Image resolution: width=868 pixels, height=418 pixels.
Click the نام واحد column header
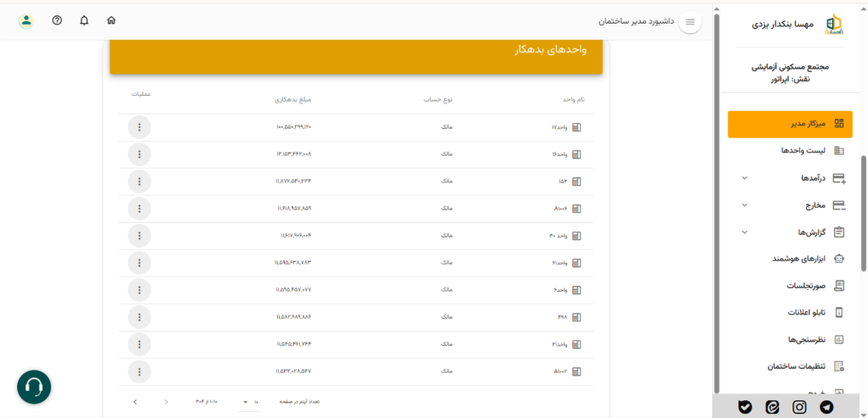(x=574, y=100)
